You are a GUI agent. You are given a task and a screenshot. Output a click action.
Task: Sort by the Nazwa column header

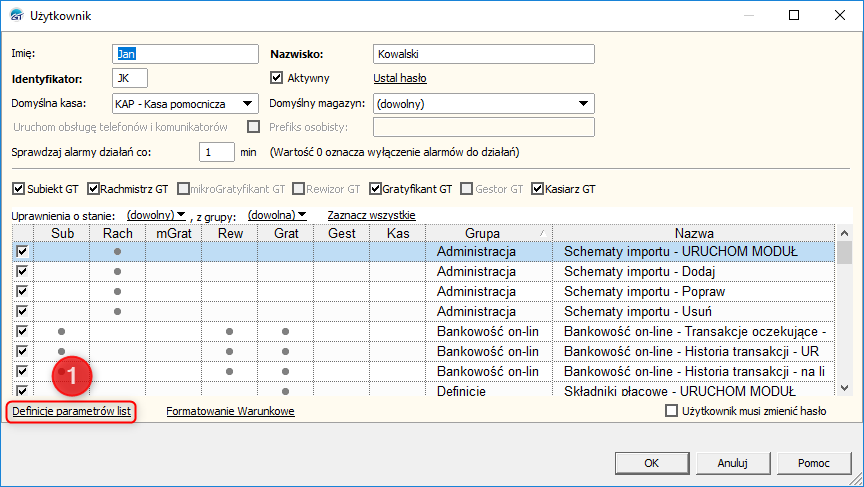[693, 232]
